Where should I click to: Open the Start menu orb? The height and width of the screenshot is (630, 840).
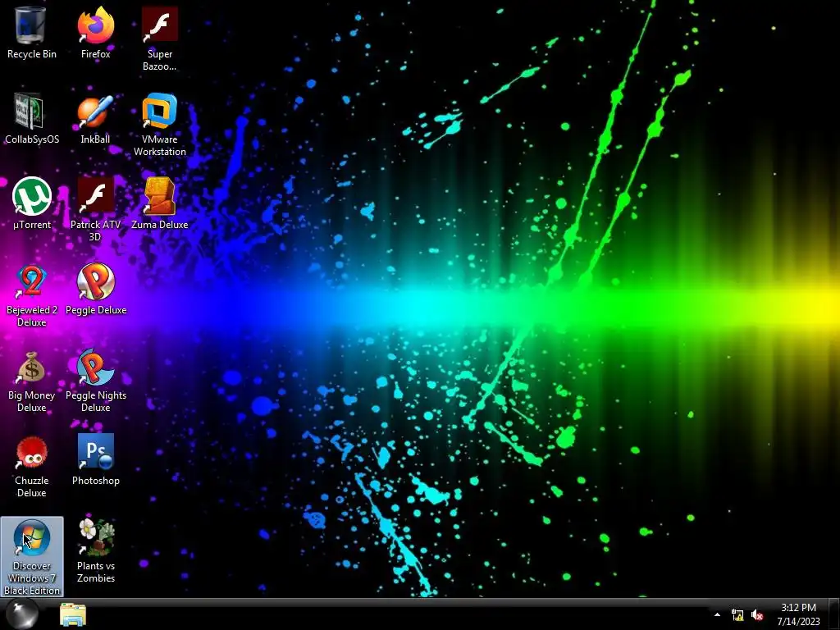[22, 614]
